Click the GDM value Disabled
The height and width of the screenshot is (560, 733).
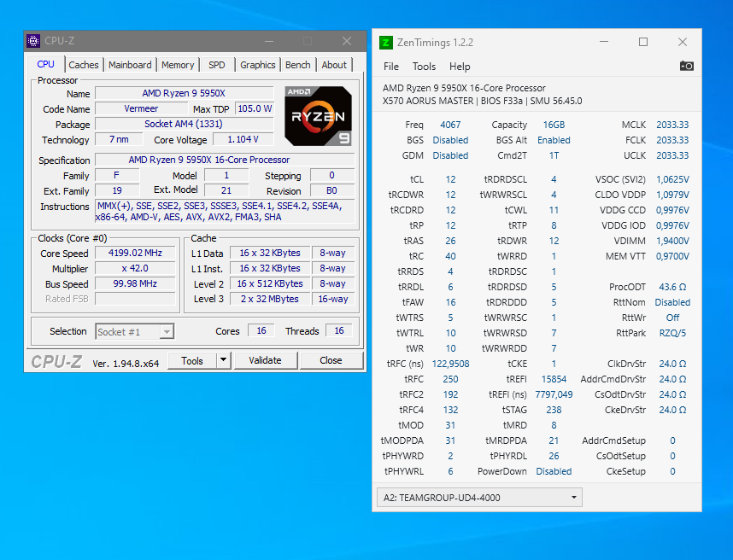pos(450,155)
